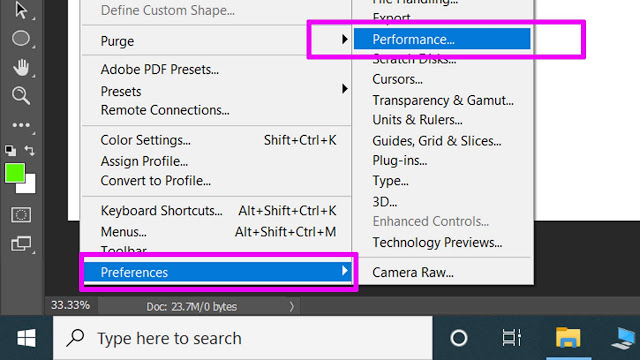Screen dimensions: 640x360
Task: Select the Path Selection arrow tool
Action: (x=21, y=10)
